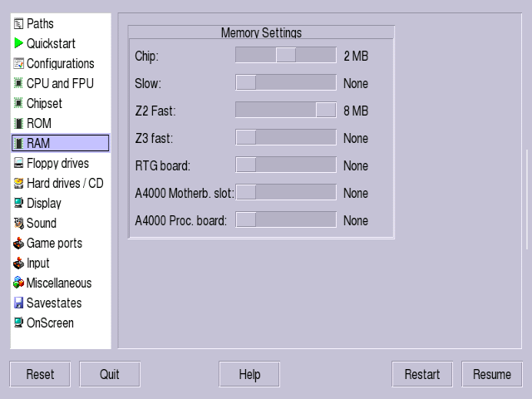This screenshot has width=532, height=399.
Task: Click the Paths page icon
Action: point(18,24)
